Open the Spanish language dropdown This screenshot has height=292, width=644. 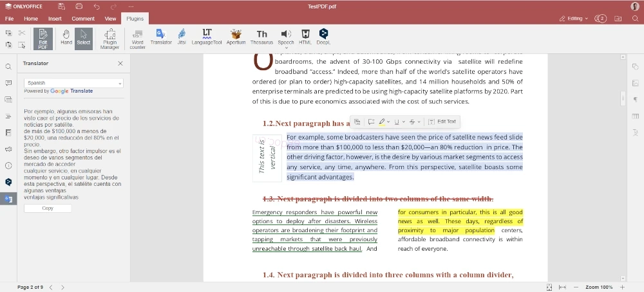pyautogui.click(x=73, y=83)
